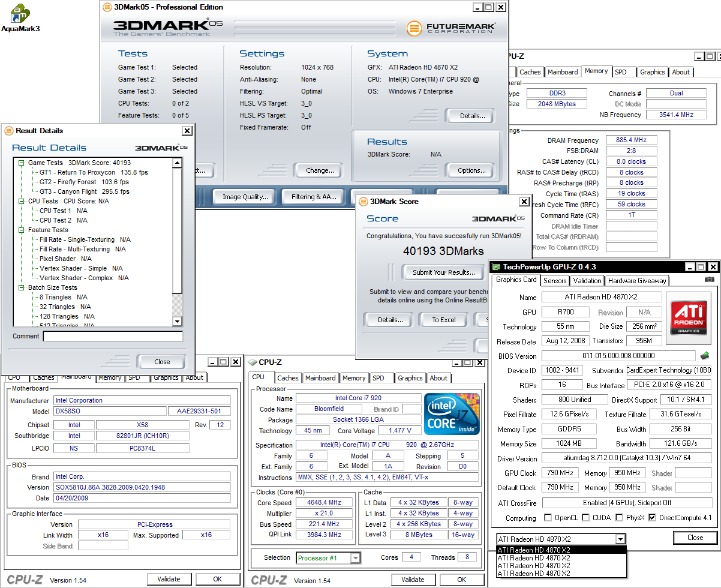Viewport: 721px width, 588px height.
Task: Close the Result Details dialog with the Close button
Action: coord(162,362)
